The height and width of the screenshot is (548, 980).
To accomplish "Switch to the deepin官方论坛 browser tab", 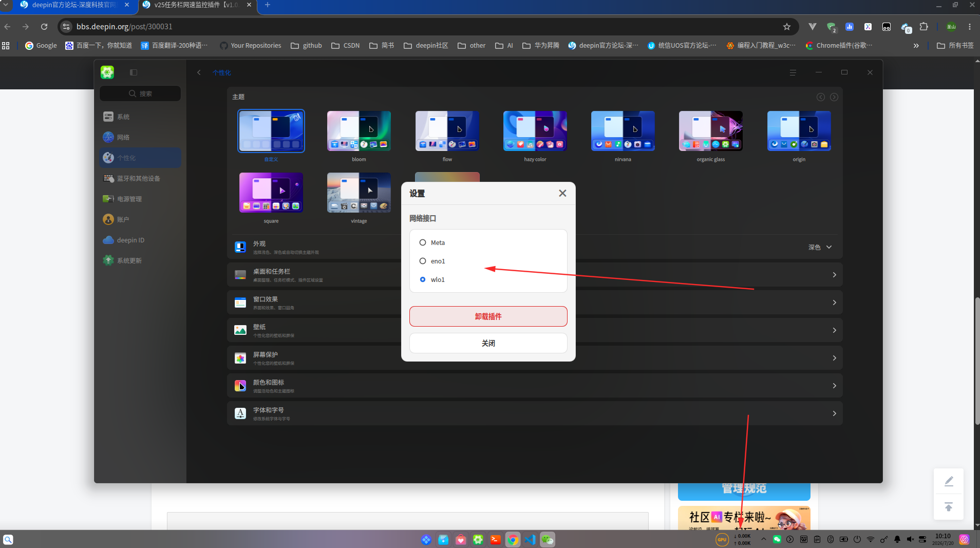I will coord(69,5).
